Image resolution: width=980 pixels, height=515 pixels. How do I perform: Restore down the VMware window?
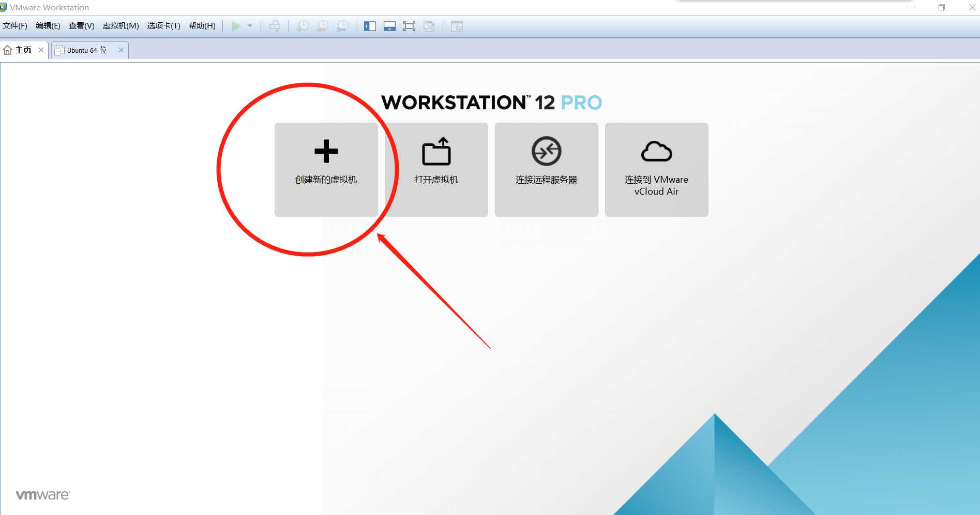click(942, 7)
